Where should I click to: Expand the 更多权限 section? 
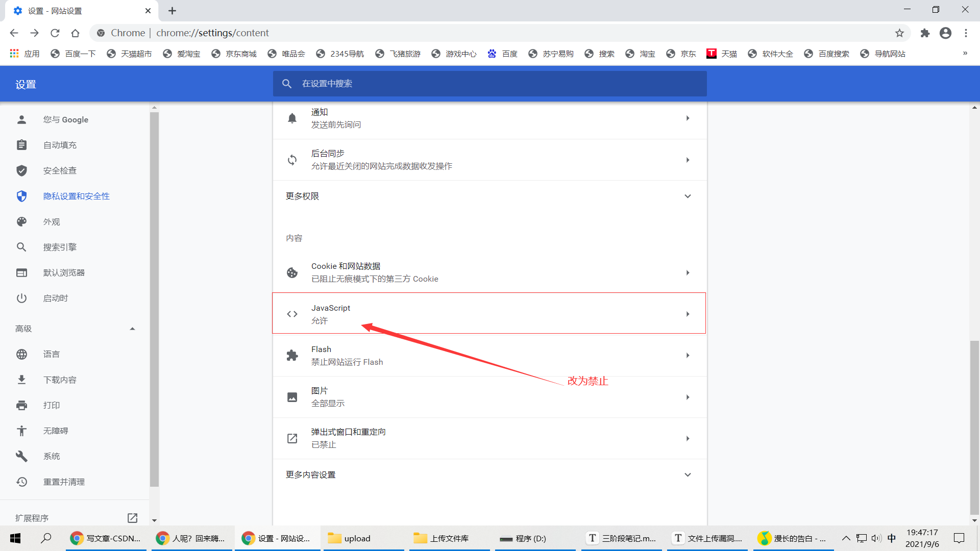(688, 196)
